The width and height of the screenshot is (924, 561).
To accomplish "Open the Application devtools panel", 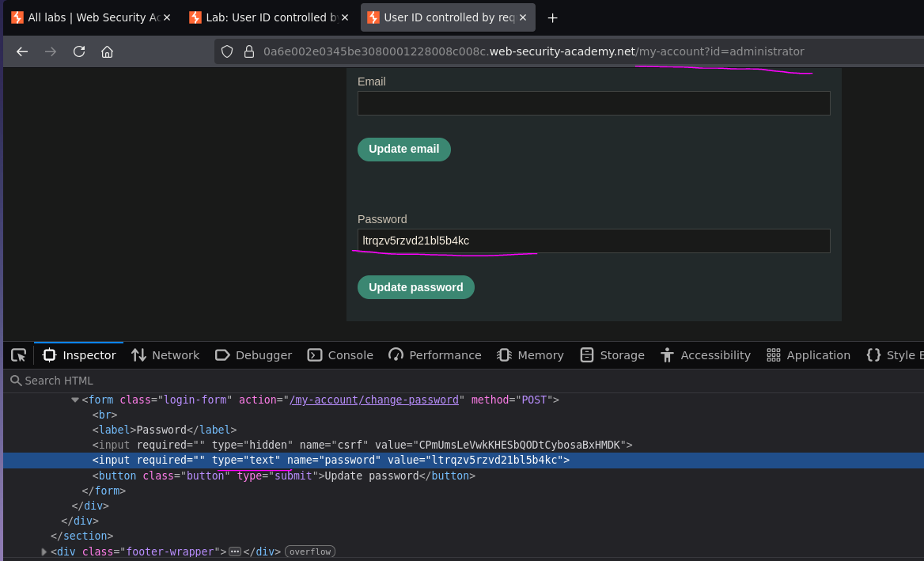I will 808,355.
